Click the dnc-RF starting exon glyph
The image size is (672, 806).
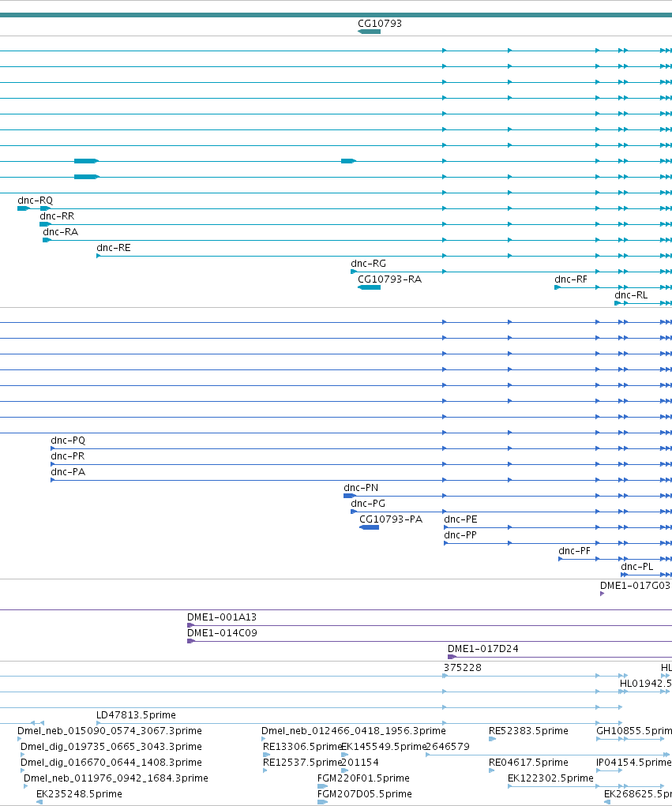557,288
